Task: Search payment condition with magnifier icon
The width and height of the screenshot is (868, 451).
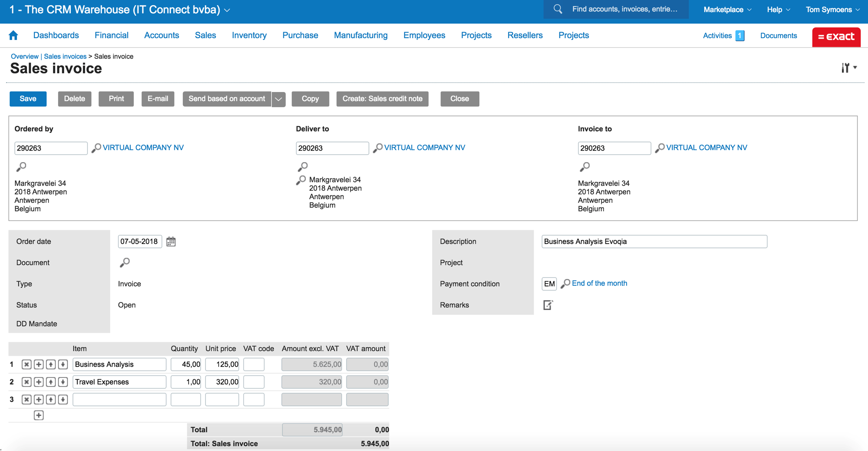Action: 565,284
